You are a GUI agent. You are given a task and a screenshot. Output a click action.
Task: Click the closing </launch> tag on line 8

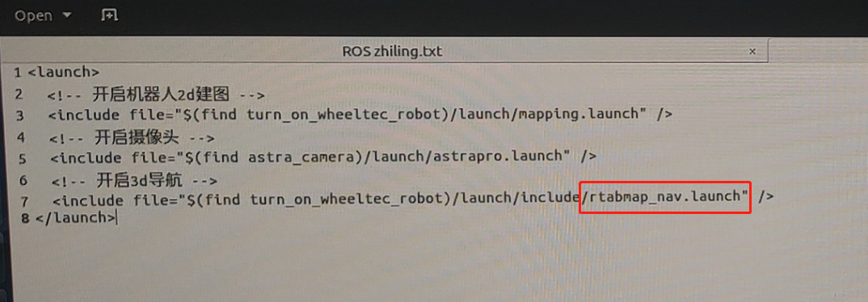pos(75,217)
